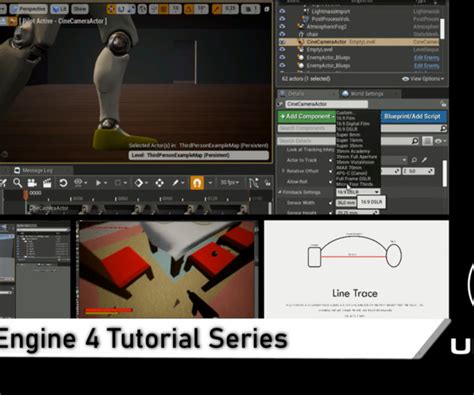Choose Full Frame DSLR preset

point(353,178)
